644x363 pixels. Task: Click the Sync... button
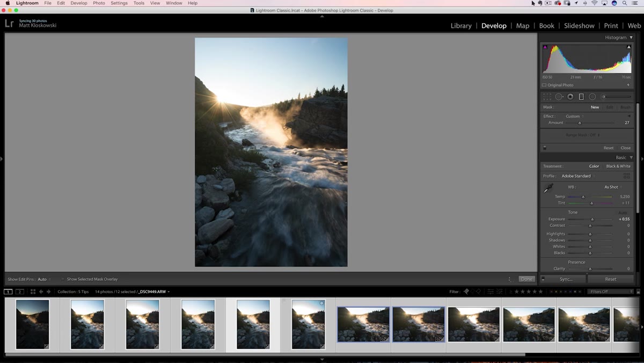(566, 279)
